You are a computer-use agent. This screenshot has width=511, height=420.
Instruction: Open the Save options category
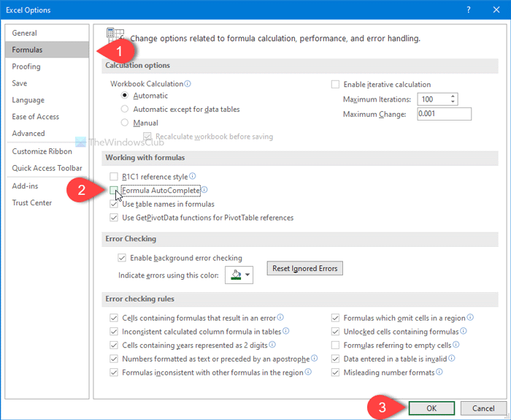pyautogui.click(x=47, y=83)
